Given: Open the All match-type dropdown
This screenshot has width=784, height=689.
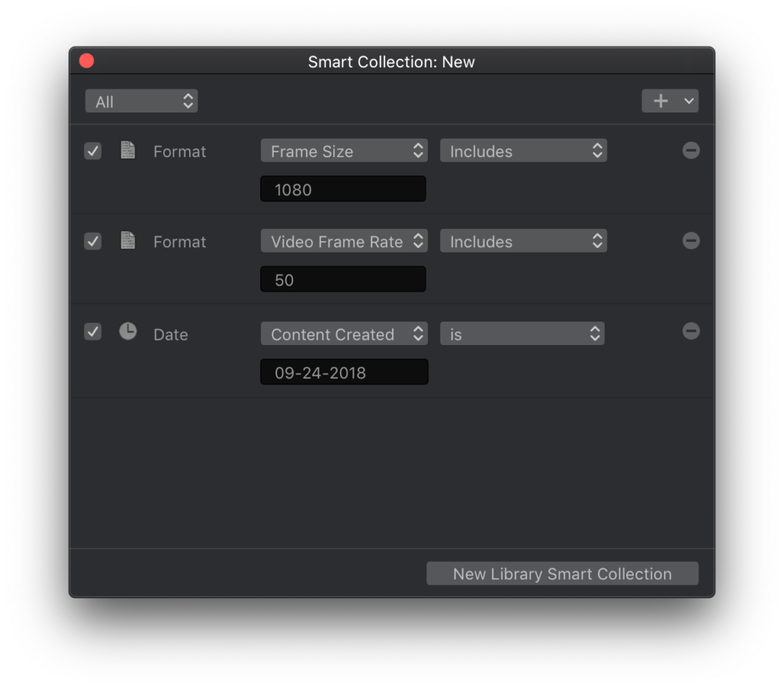Looking at the screenshot, I should point(142,101).
